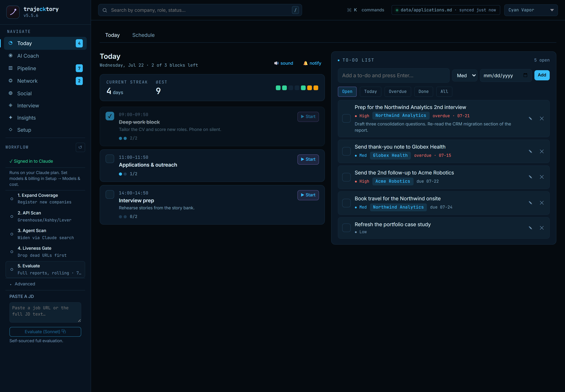Delete the Acme Robotics follow-up to-do
The width and height of the screenshot is (565, 392).
542,177
